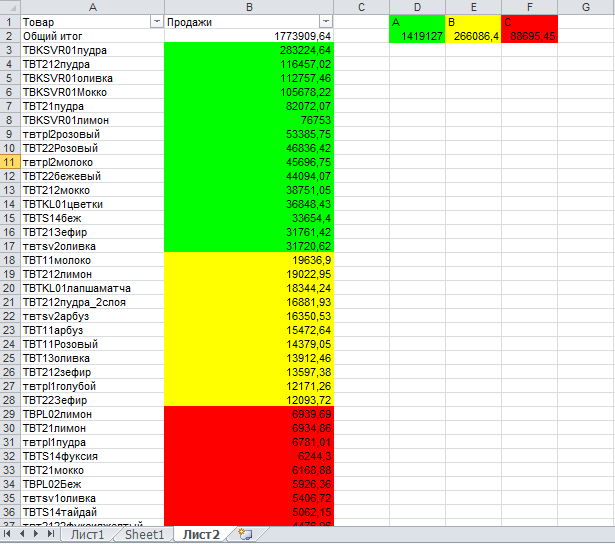Select column E header
The height and width of the screenshot is (544, 615).
click(x=473, y=7)
